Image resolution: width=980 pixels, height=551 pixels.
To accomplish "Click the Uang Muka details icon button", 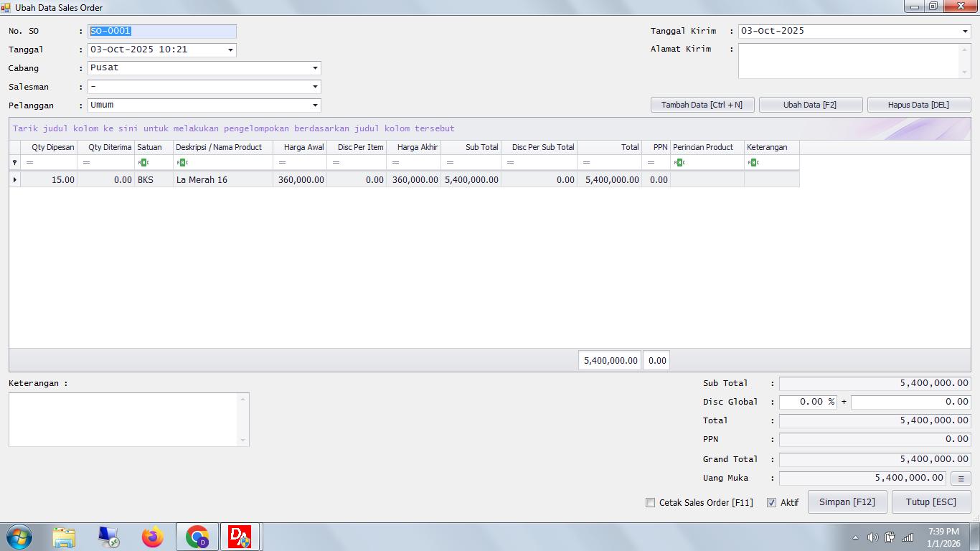I will 961,479.
